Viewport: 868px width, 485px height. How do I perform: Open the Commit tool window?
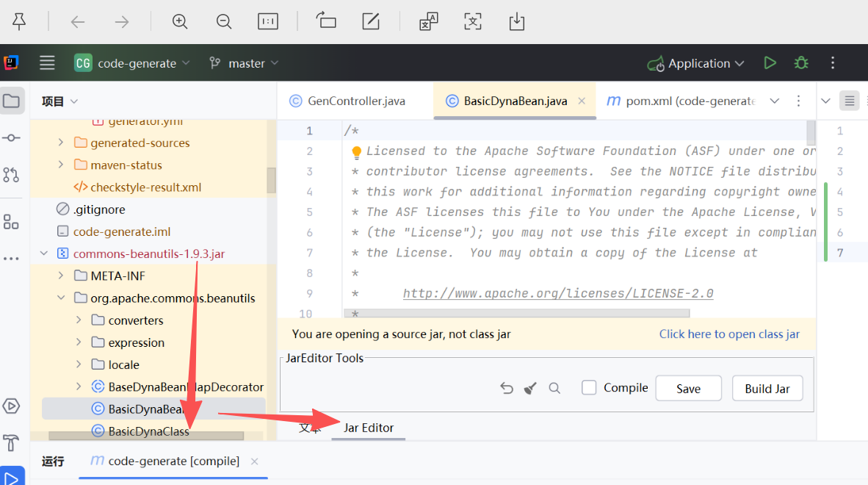click(12, 137)
